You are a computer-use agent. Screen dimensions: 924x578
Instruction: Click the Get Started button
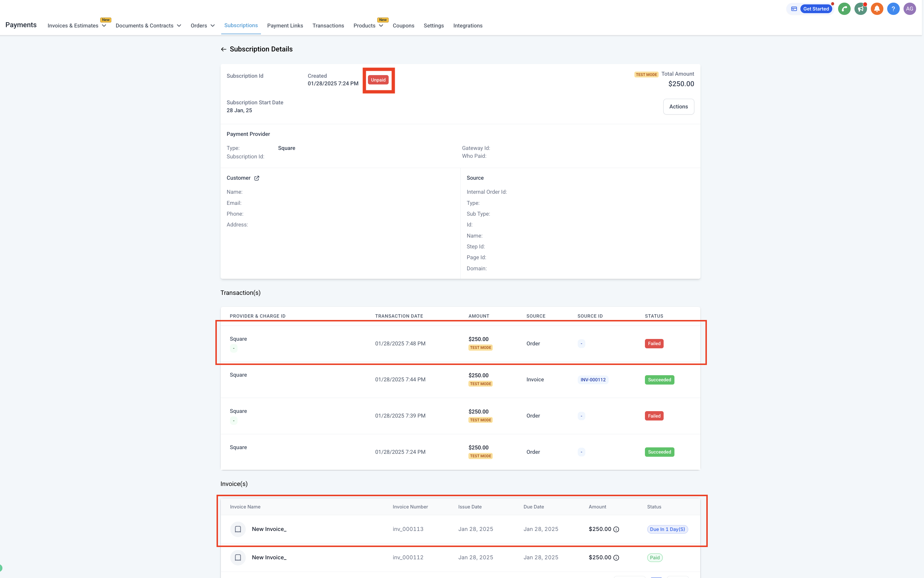point(816,9)
